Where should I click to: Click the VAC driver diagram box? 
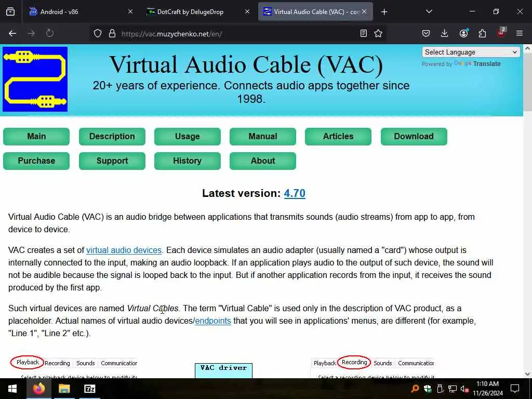(223, 370)
